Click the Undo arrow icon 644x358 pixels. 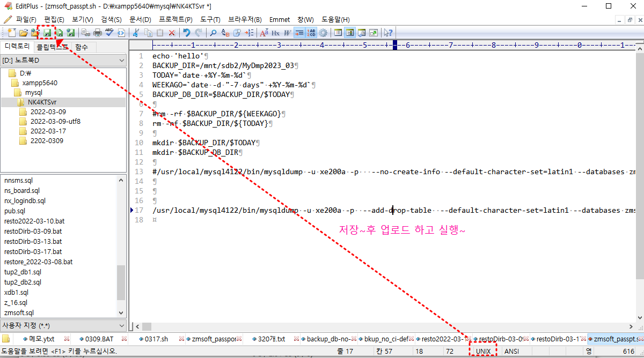coord(187,33)
